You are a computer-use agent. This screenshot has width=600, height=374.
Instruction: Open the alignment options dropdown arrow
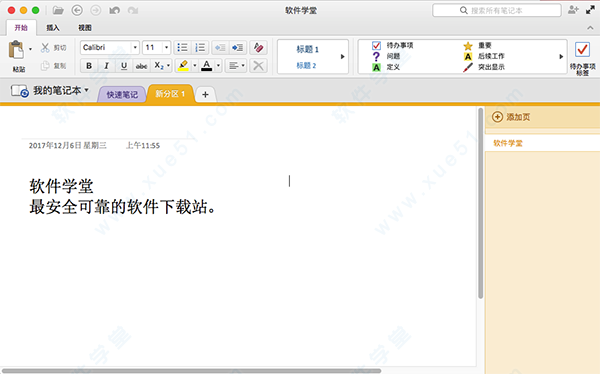tap(243, 66)
